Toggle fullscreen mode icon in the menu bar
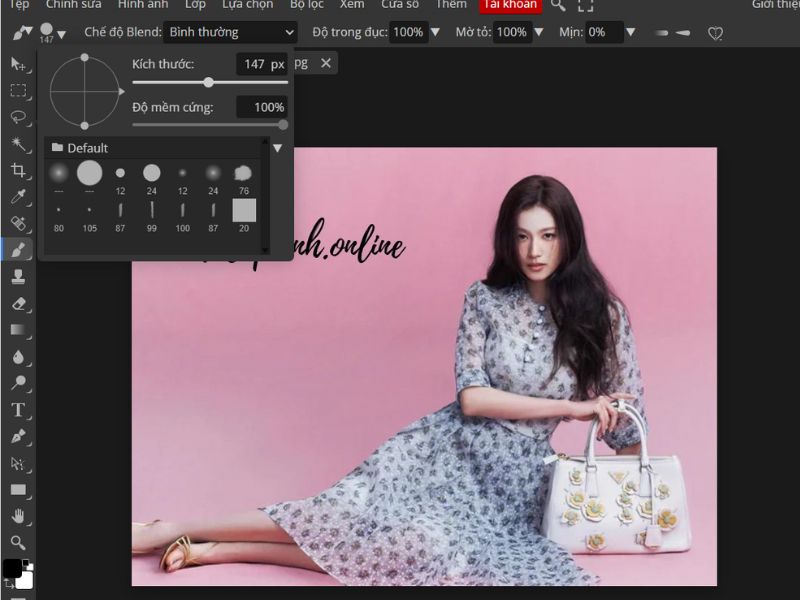Viewport: 800px width, 600px height. tap(585, 5)
